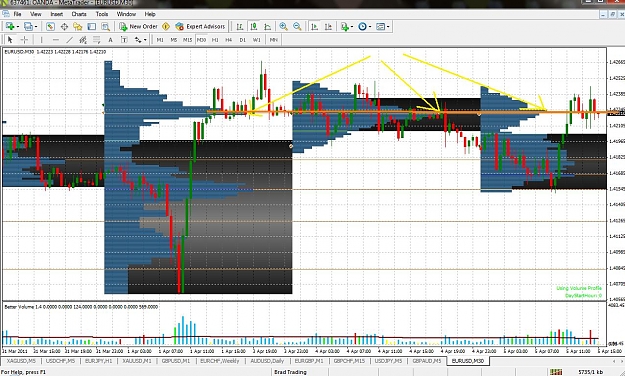This screenshot has height=376, width=625.
Task: Switch chart timeframe to M30
Action: coord(201,39)
